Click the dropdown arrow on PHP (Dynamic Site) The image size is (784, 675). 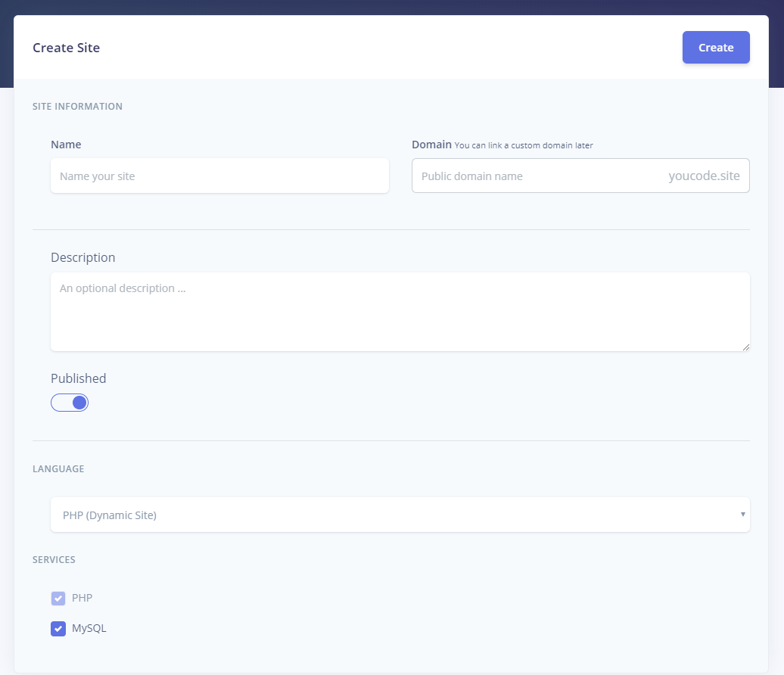[742, 514]
